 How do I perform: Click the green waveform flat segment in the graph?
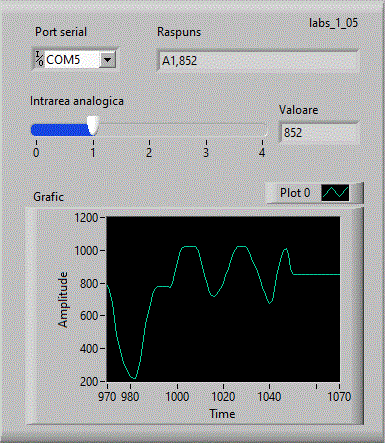(317, 275)
